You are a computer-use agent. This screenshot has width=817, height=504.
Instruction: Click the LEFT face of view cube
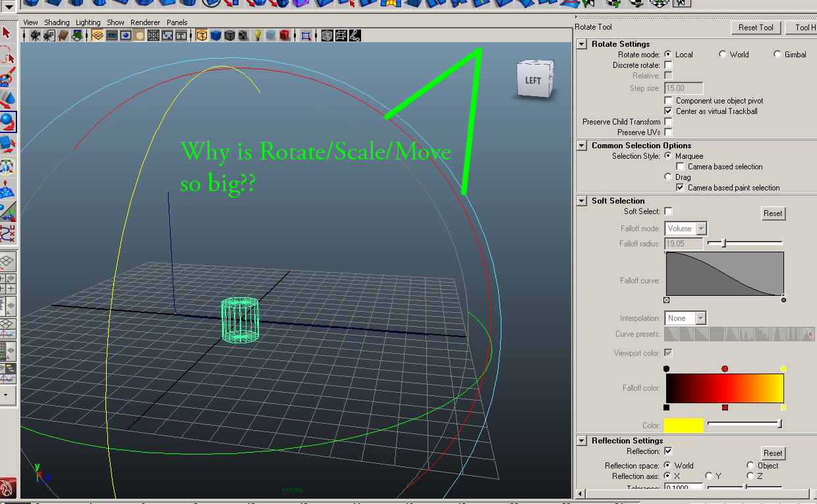(x=532, y=80)
